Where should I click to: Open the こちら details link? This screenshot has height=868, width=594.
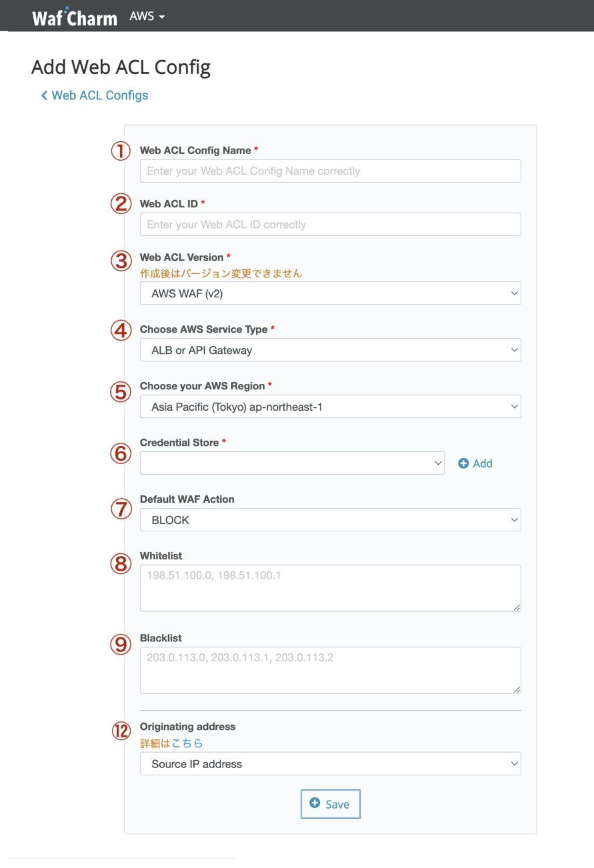click(187, 743)
